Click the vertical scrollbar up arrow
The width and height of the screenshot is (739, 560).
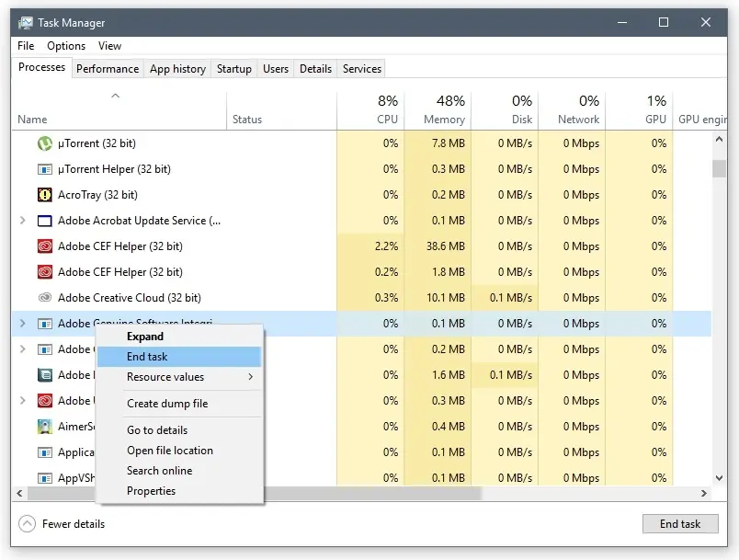(719, 139)
